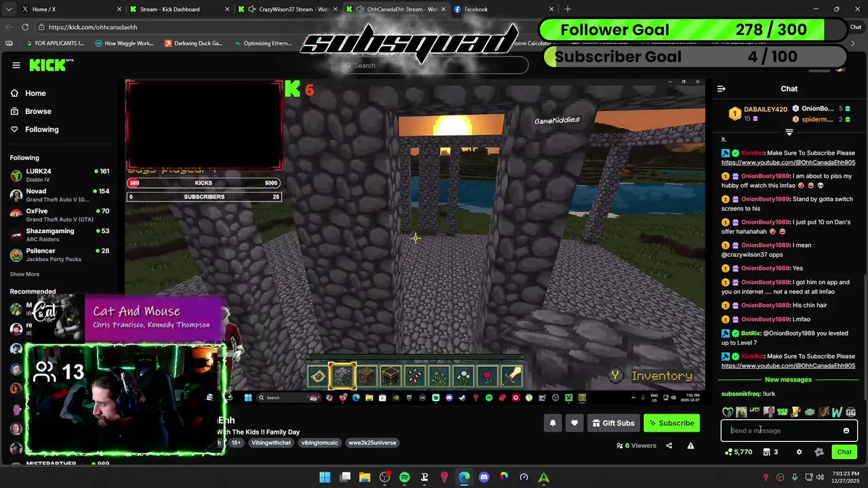Click the vibingtomusic tag
This screenshot has height=488, width=868.
point(319,443)
